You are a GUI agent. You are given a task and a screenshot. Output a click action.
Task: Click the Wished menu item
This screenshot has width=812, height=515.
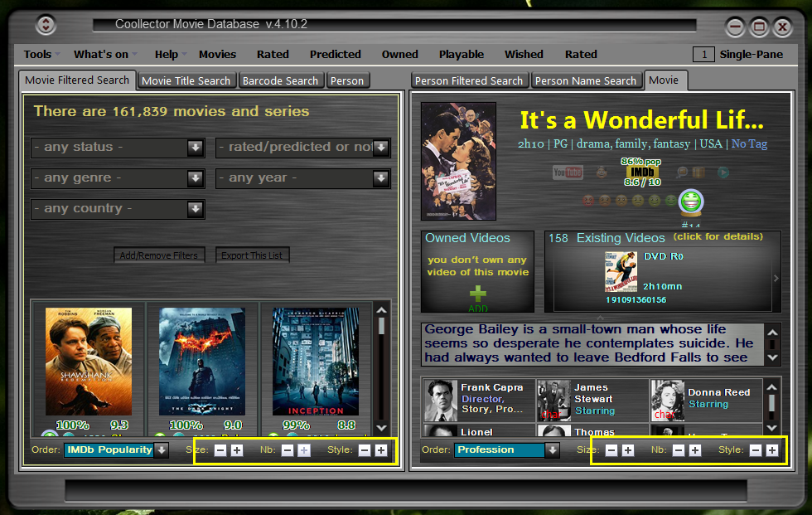tap(524, 55)
